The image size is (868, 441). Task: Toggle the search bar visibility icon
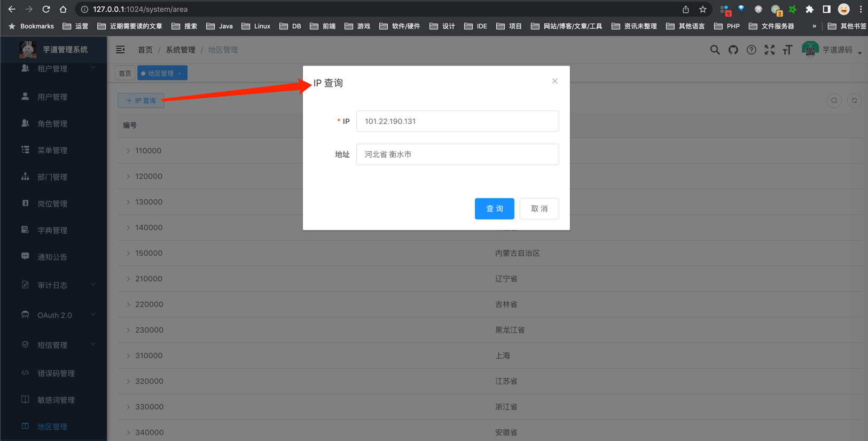click(834, 100)
